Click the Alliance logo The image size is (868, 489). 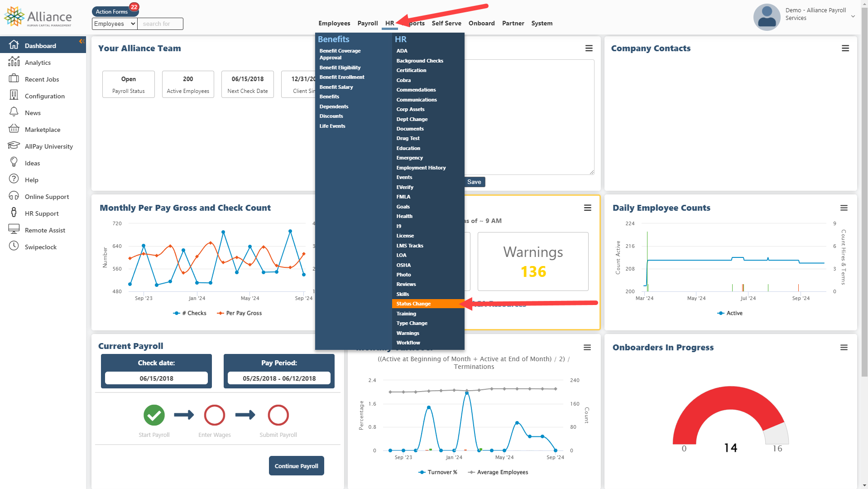click(38, 17)
